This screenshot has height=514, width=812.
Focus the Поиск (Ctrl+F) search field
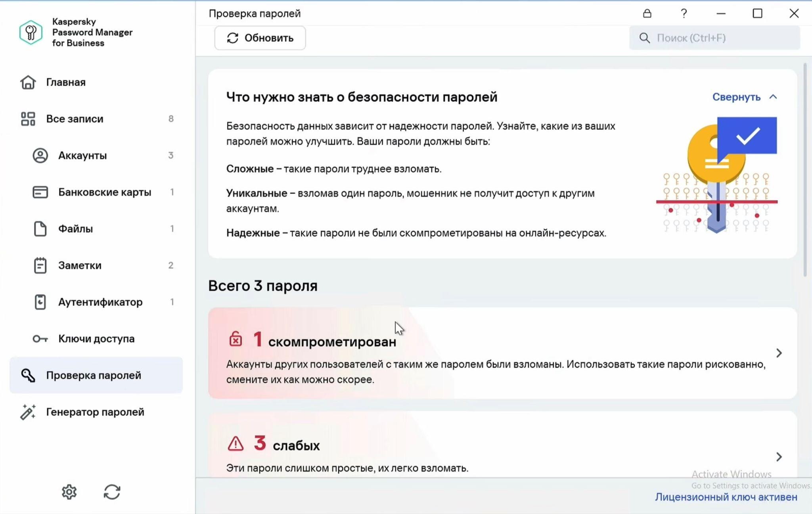coord(714,38)
